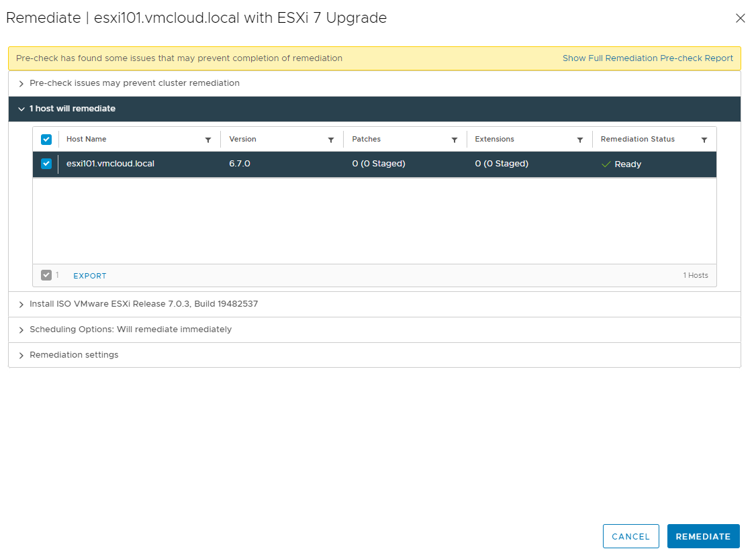Start remediation with the REMEDIATE button
756x559 pixels.
click(703, 536)
